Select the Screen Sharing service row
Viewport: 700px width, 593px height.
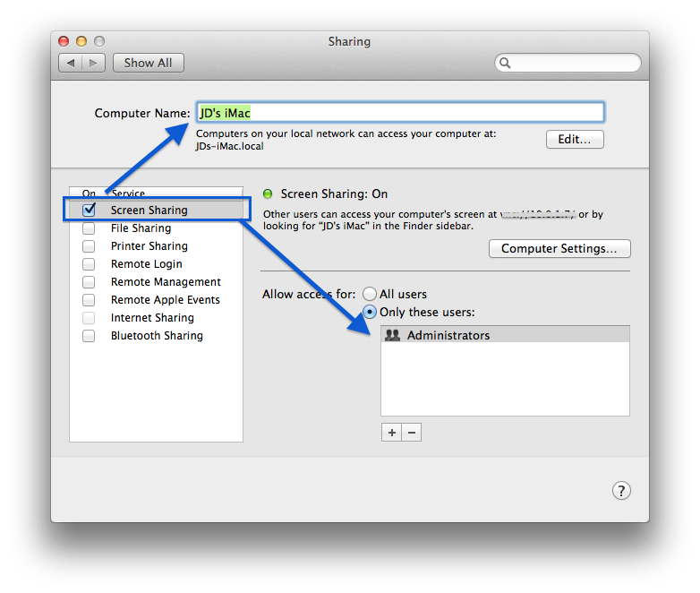click(157, 210)
